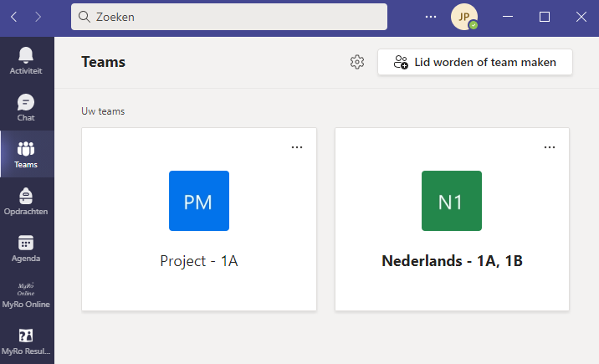Click the blue PM team avatar
599x364 pixels.
tap(198, 201)
